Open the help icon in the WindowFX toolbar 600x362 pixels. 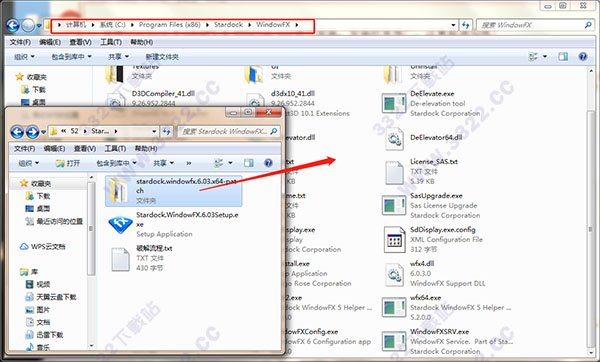583,57
